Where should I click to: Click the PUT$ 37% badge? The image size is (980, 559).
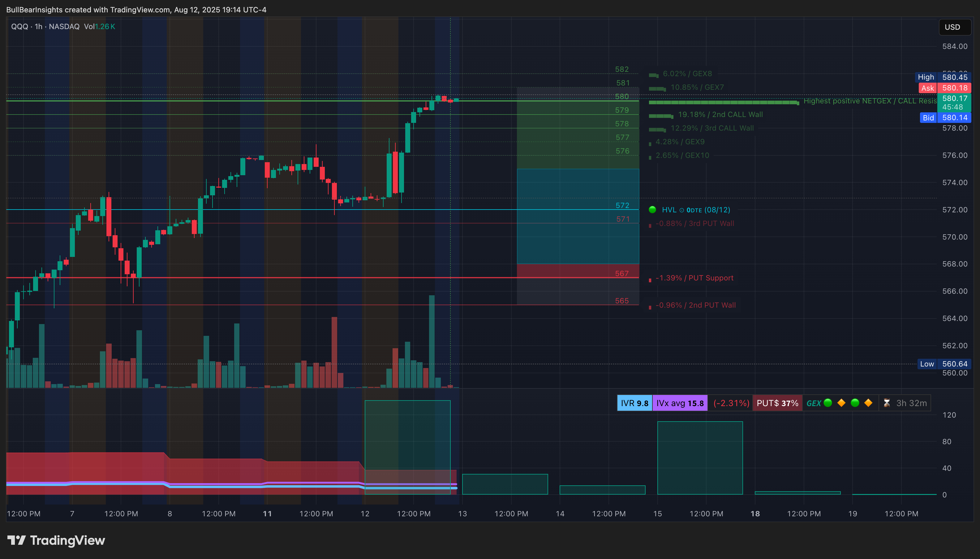pyautogui.click(x=777, y=403)
